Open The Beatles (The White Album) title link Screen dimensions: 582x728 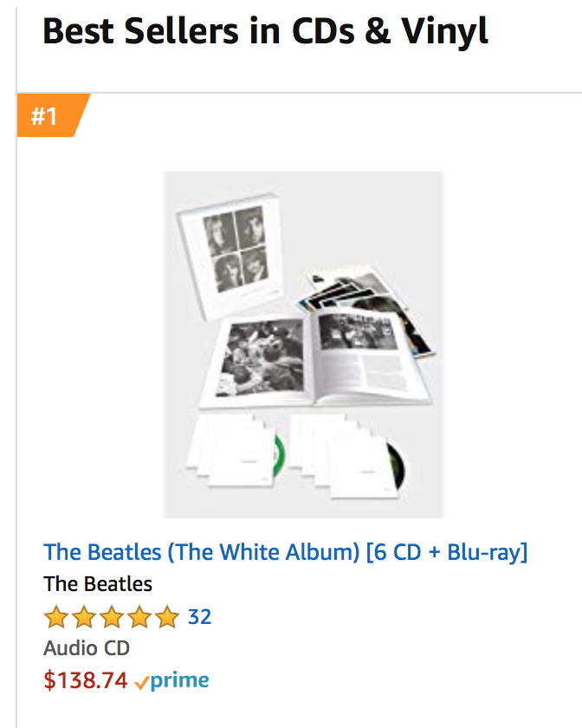tap(285, 552)
